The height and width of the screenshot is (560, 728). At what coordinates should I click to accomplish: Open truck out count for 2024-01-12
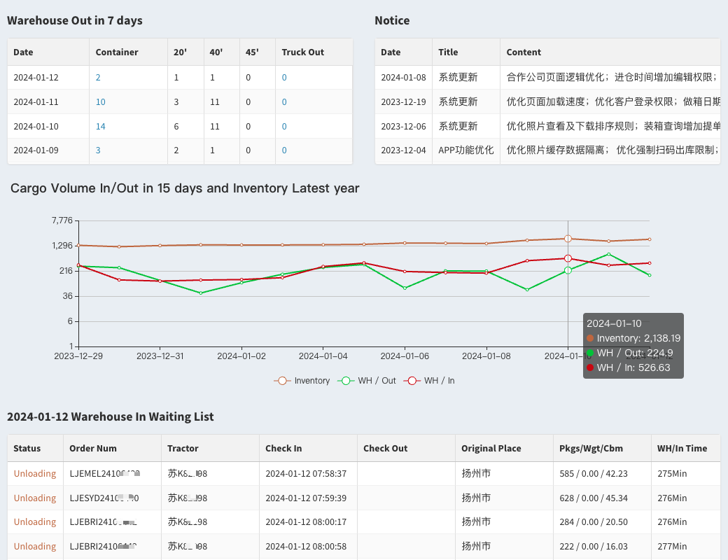284,78
